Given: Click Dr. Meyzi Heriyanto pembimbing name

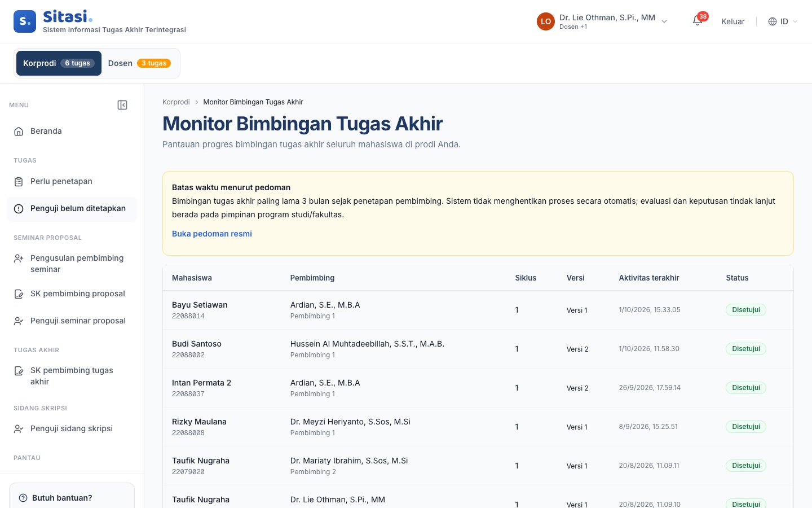Looking at the screenshot, I should click(350, 422).
